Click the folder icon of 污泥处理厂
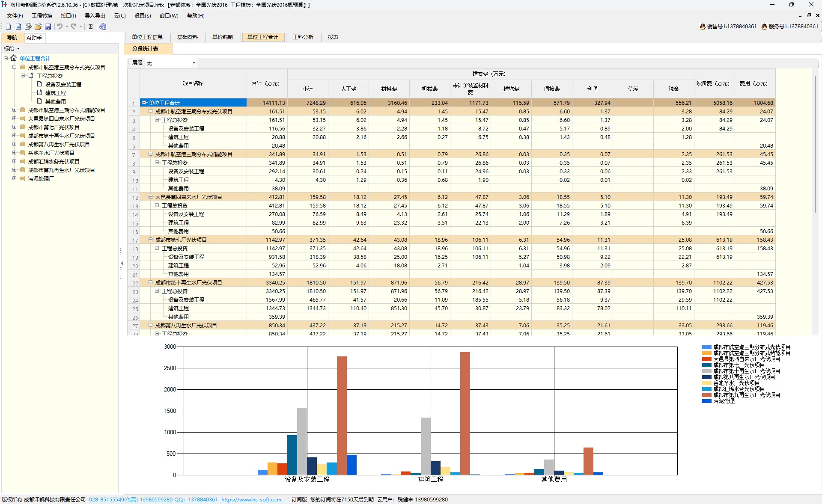822x504 pixels. tap(22, 178)
